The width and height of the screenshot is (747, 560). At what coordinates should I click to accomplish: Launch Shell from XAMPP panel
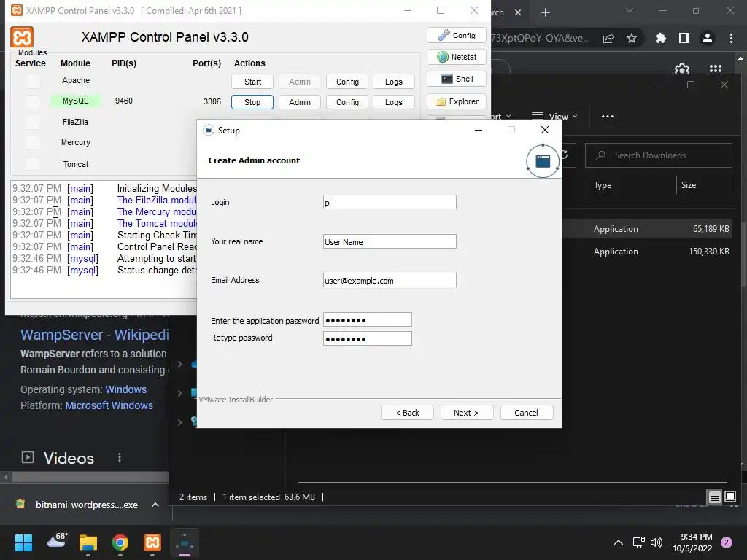tap(457, 79)
